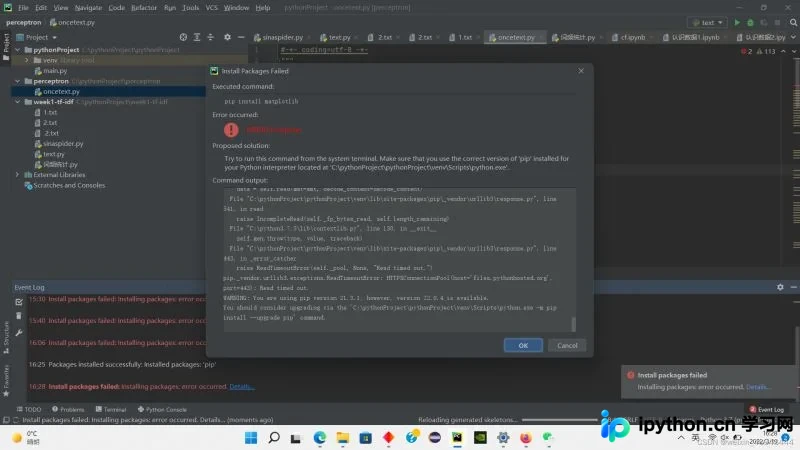
Task: Click 16:25 Packages installed successfully log entry
Action: 122,365
